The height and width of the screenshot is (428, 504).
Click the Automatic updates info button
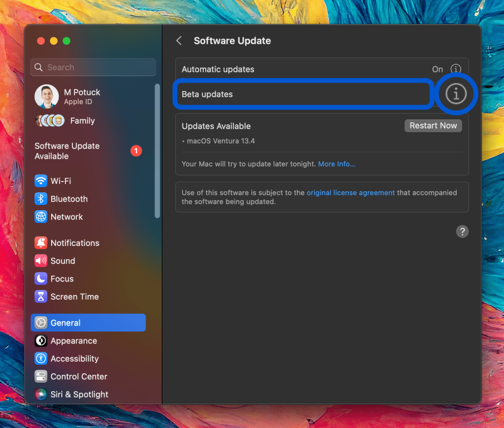[456, 69]
